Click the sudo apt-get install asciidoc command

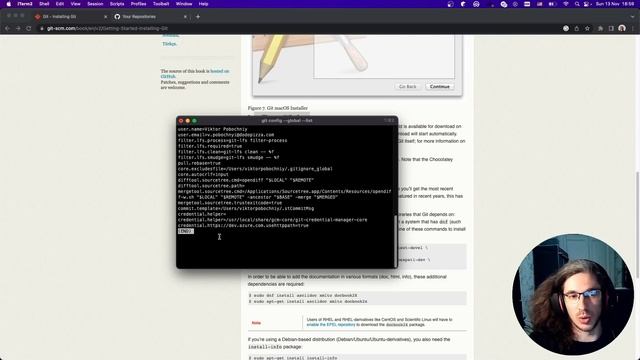[x=308, y=301]
